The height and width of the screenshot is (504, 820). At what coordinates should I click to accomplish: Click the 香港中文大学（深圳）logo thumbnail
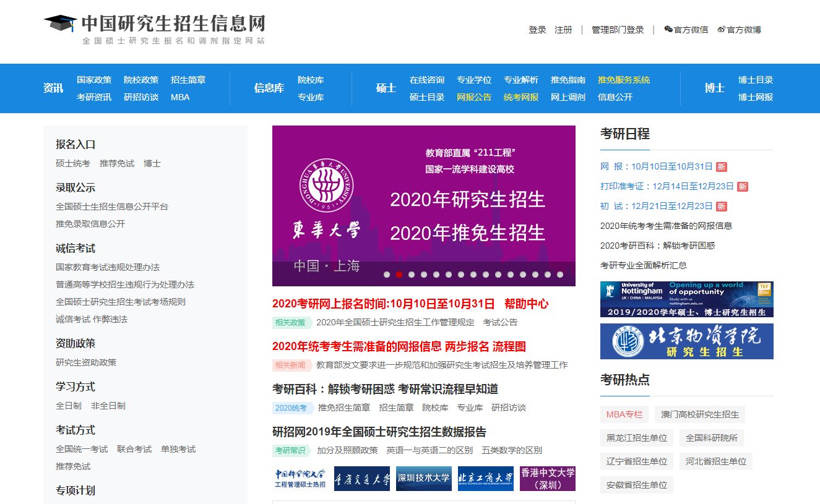(548, 479)
